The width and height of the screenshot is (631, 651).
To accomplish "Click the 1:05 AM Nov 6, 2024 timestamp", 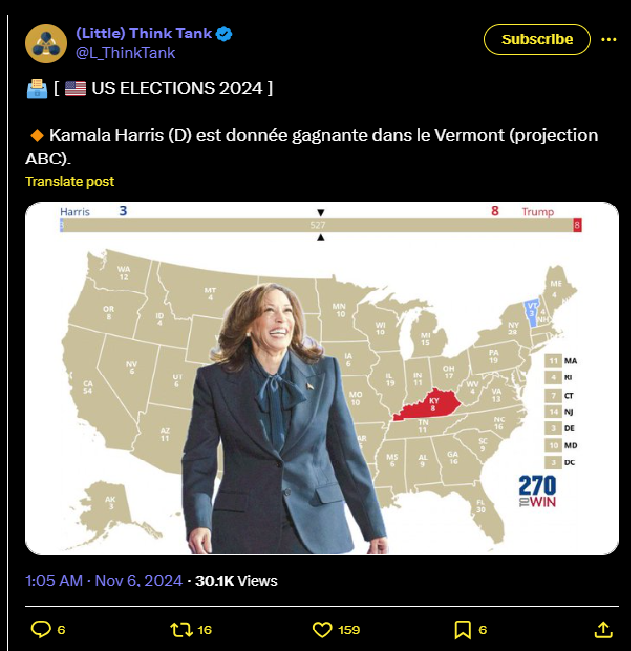I will (102, 580).
